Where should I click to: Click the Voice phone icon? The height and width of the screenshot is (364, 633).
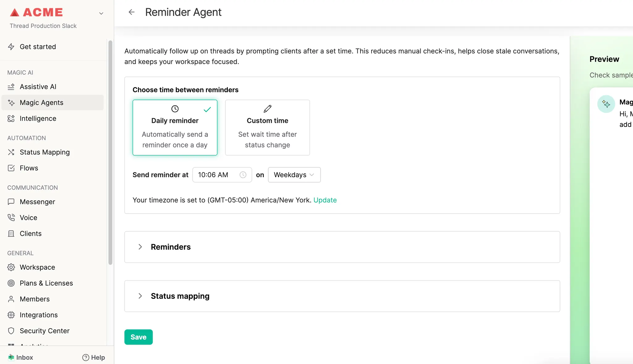11,218
